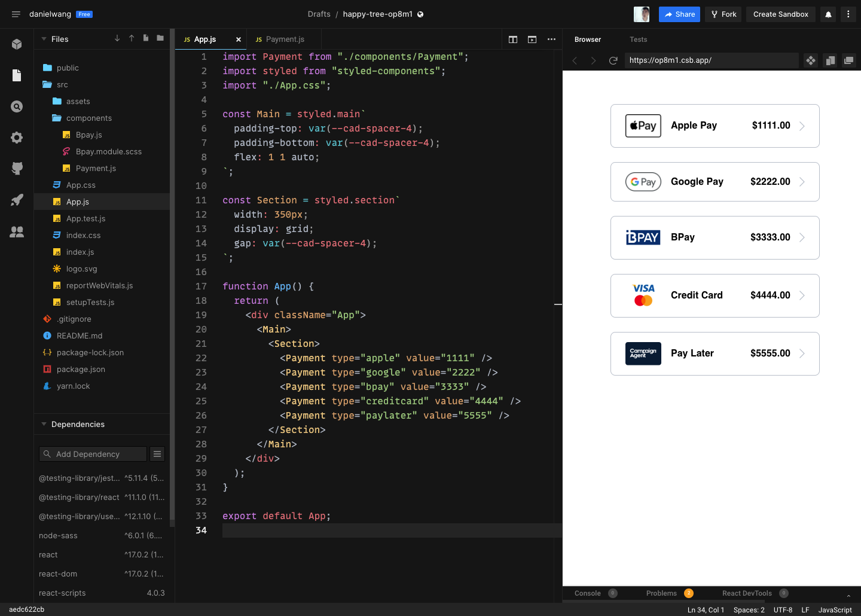Open Bpay.module.scss file
861x616 pixels.
pyautogui.click(x=102, y=151)
